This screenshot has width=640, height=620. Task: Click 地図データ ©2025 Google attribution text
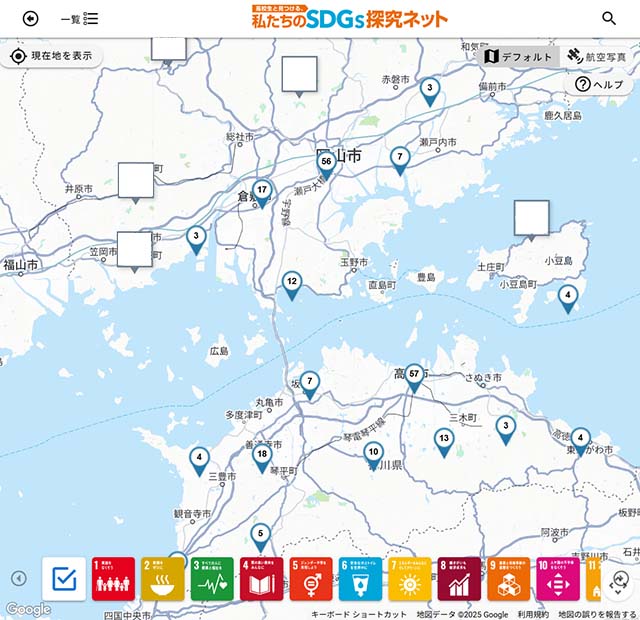pyautogui.click(x=462, y=614)
